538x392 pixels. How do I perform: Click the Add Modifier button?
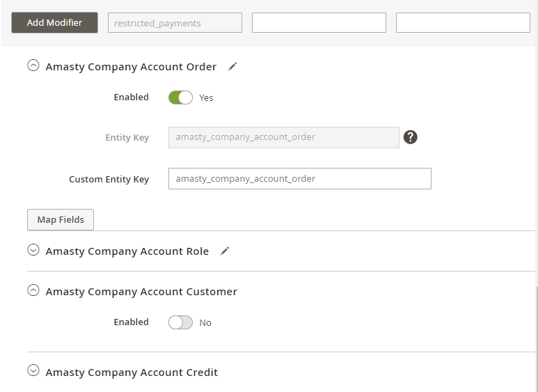[54, 23]
